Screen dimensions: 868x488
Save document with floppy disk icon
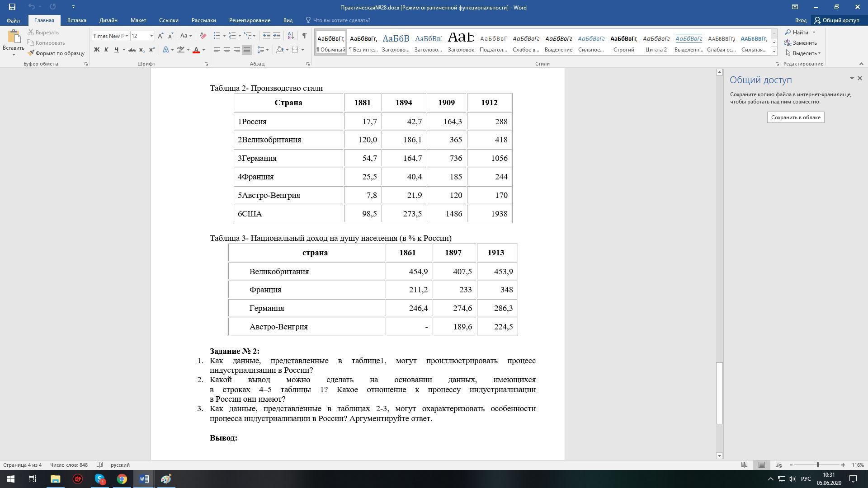pyautogui.click(x=12, y=7)
